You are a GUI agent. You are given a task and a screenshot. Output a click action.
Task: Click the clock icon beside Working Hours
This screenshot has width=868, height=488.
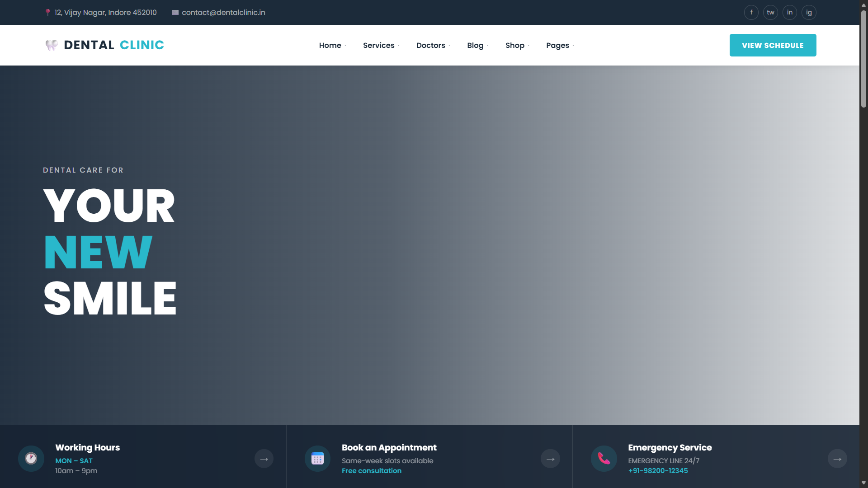pos(31,459)
